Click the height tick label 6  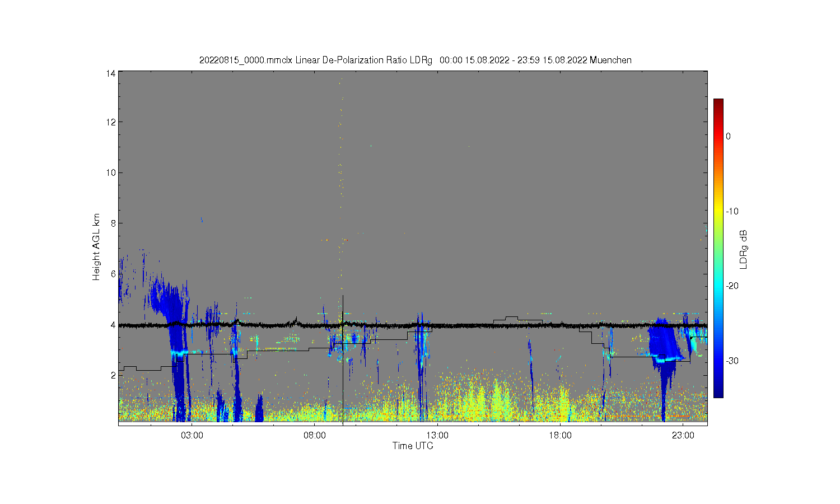[x=113, y=274]
